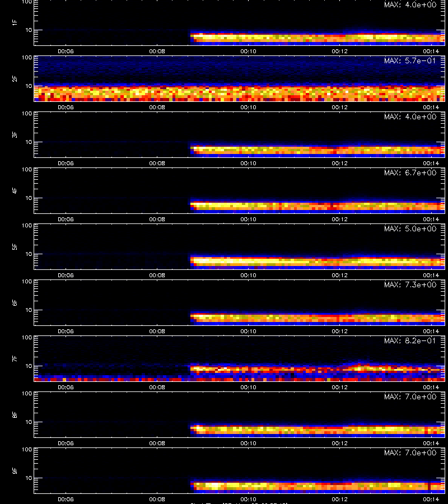Click inside the 7F spectrogram plot
The image size is (448, 504).
point(240,359)
